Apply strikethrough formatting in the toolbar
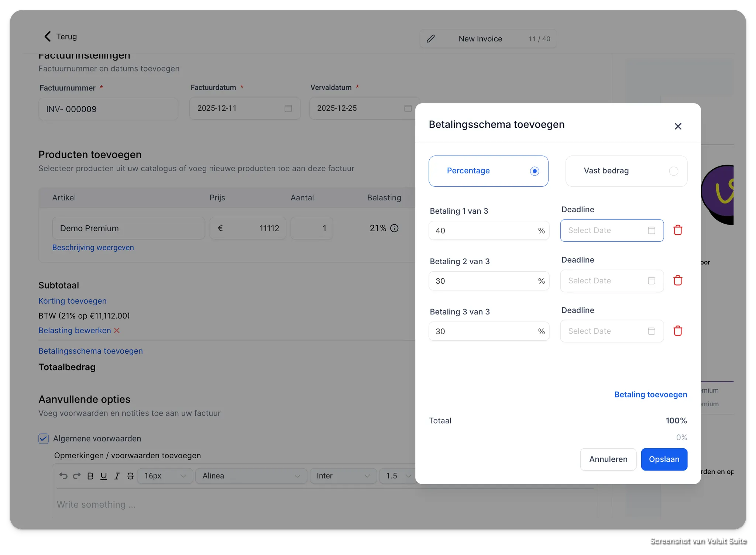Viewport: 756px width, 555px height. click(130, 476)
